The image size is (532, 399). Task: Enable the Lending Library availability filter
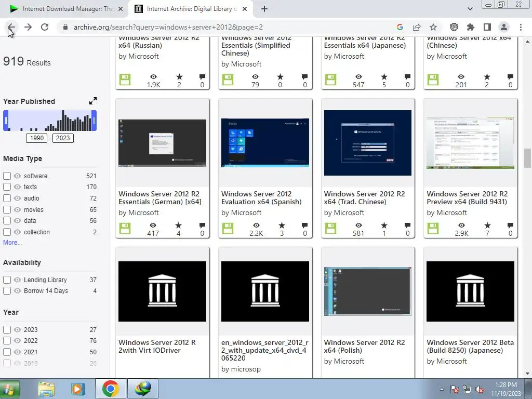point(7,280)
